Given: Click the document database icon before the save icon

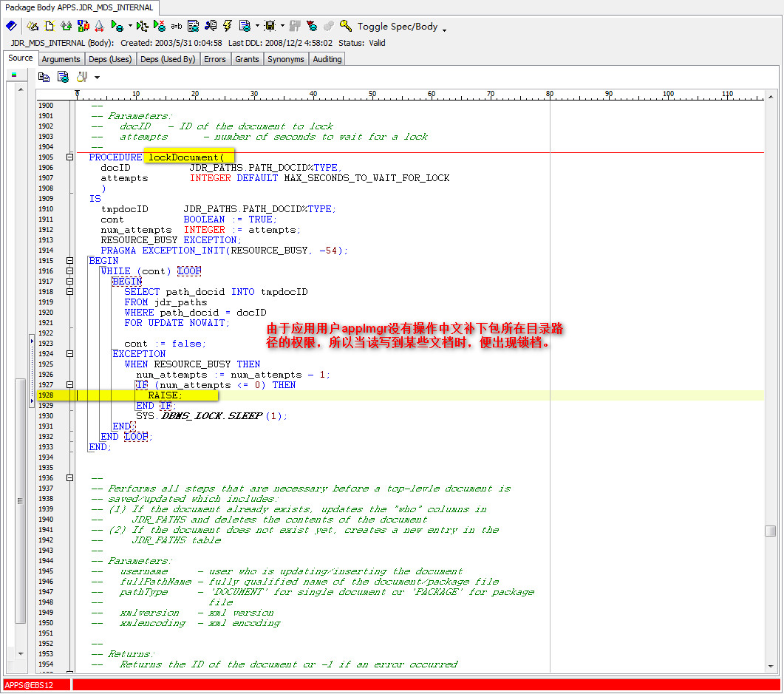Looking at the screenshot, I should pos(245,26).
